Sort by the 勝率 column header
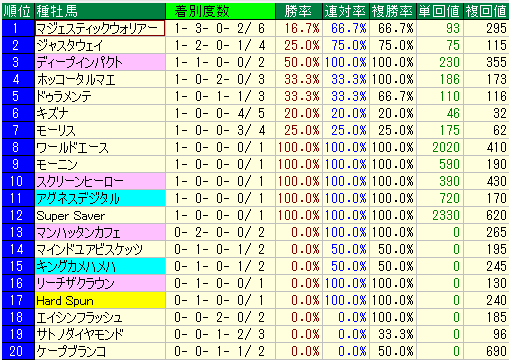Screen dimensions: 509x360 click(x=299, y=11)
